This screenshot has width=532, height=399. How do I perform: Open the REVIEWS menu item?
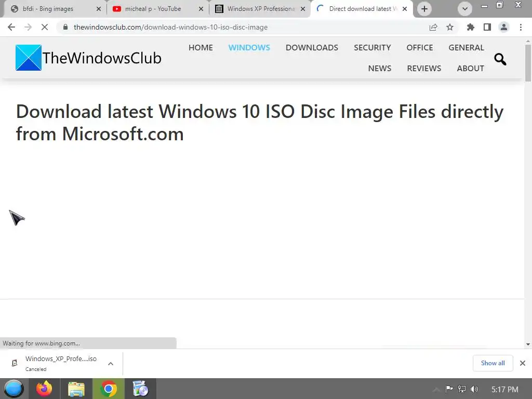point(424,68)
